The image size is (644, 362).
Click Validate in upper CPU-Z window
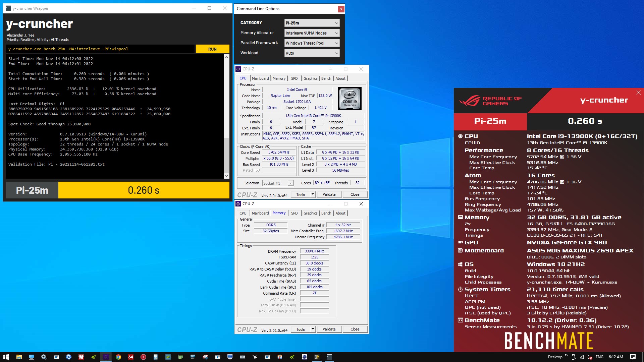(x=329, y=194)
